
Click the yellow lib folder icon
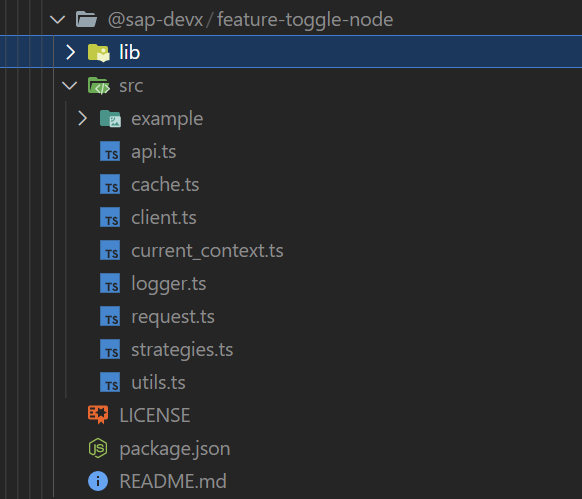(x=99, y=52)
